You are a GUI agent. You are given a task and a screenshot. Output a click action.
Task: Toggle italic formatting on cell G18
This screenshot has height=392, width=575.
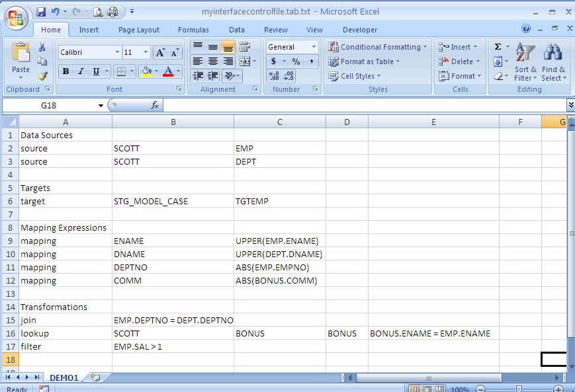coord(81,71)
